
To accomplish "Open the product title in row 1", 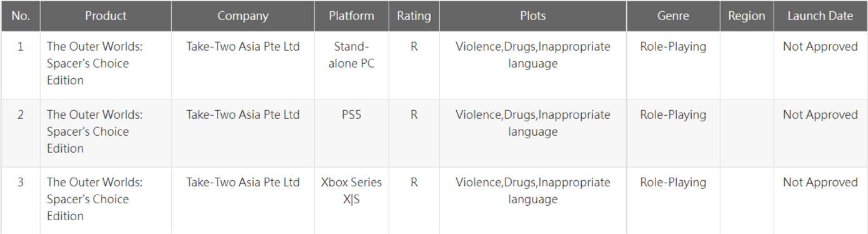I will 94,63.
